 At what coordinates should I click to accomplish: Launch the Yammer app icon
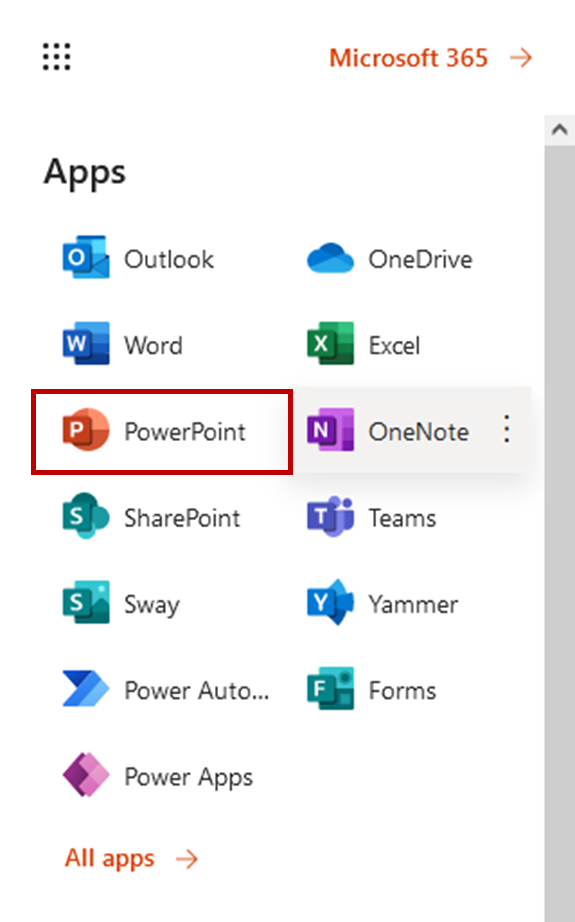pos(330,603)
